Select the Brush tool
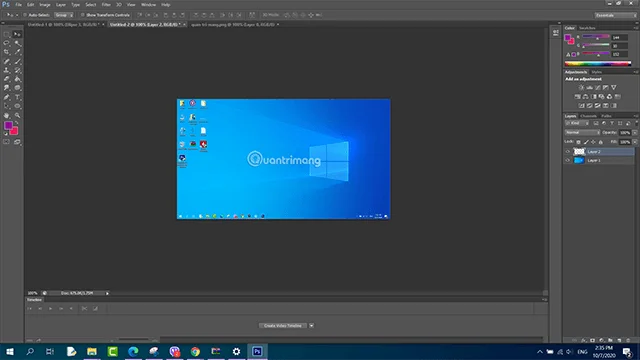The height and width of the screenshot is (360, 640). [x=17, y=61]
